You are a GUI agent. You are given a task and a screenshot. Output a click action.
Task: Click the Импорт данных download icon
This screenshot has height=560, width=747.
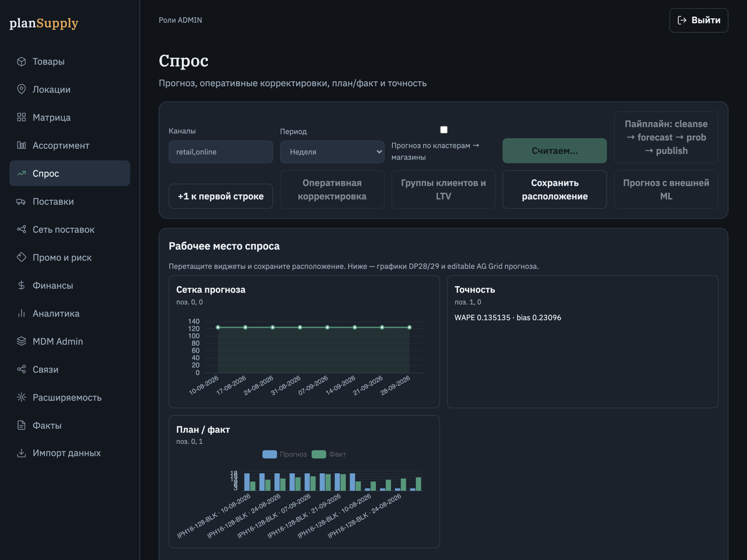pos(22,453)
